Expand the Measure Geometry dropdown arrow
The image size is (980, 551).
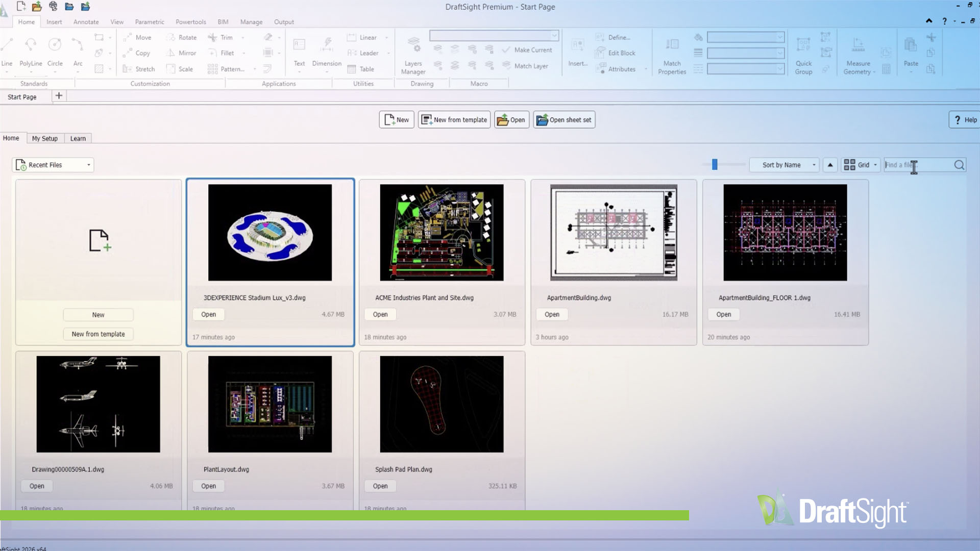coord(874,72)
